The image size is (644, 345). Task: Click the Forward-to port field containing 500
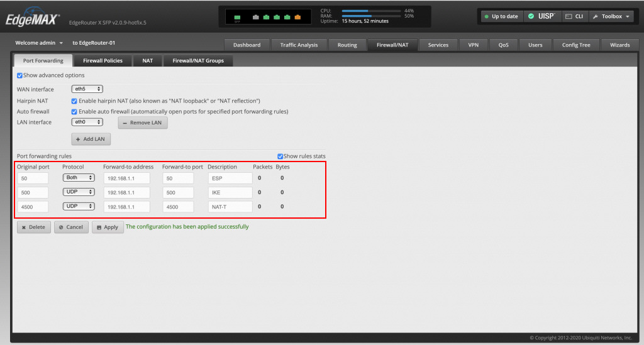coord(178,192)
